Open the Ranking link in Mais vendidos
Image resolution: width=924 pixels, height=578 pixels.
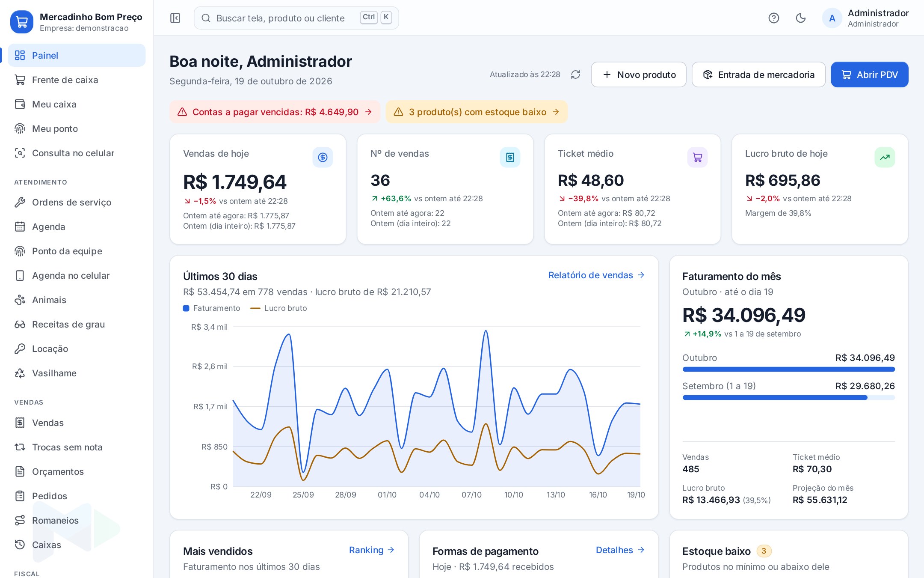click(x=372, y=550)
